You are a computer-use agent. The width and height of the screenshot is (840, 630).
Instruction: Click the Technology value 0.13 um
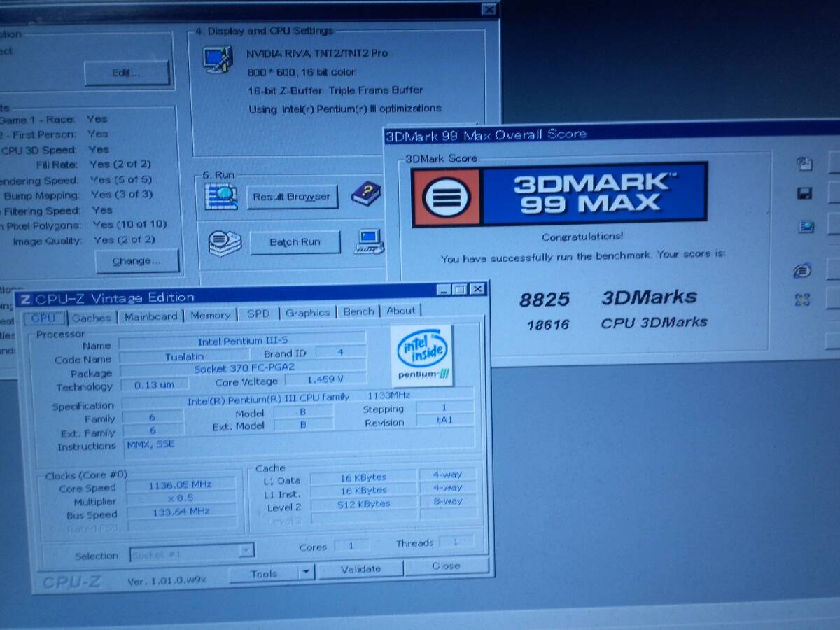point(155,384)
